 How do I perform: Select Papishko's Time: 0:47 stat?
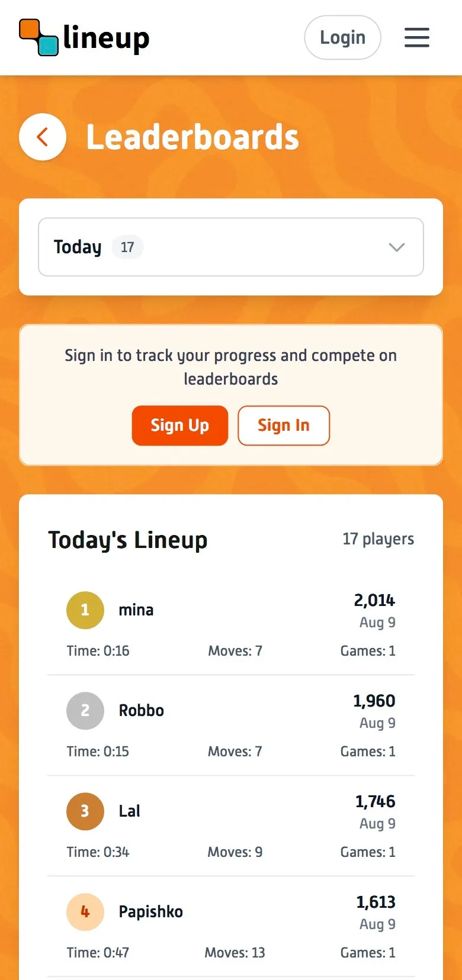point(97,952)
